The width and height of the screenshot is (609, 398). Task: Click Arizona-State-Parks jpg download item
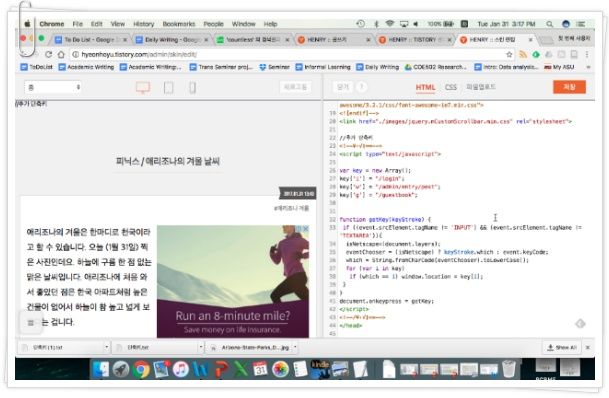point(251,348)
